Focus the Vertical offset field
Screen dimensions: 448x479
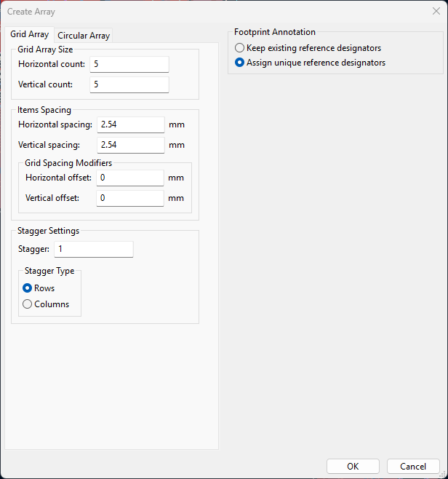(x=129, y=198)
